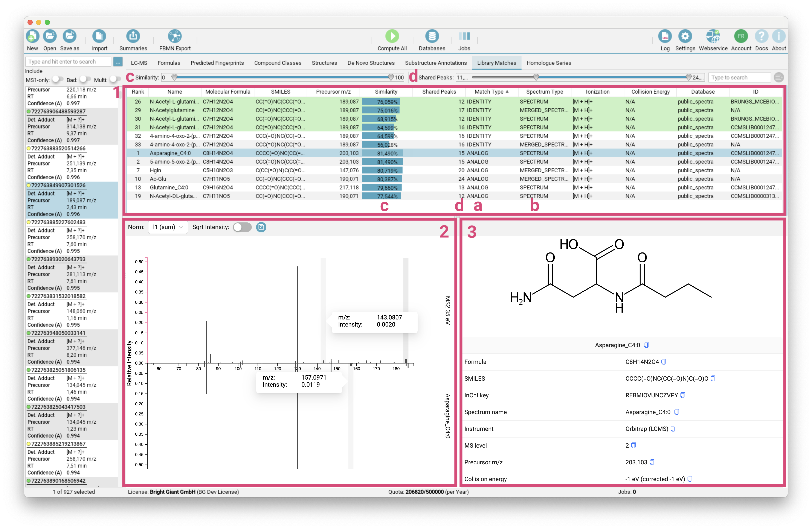Click the Shared Peaks column header
This screenshot has width=812, height=529.
pyautogui.click(x=439, y=92)
